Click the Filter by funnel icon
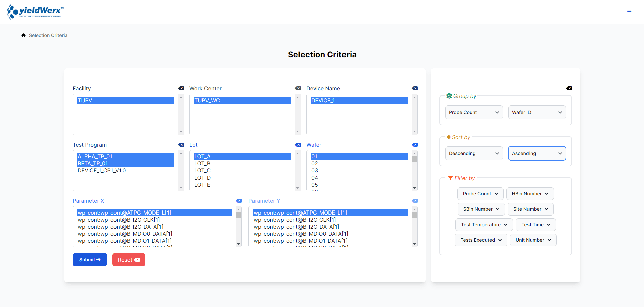 [450, 178]
